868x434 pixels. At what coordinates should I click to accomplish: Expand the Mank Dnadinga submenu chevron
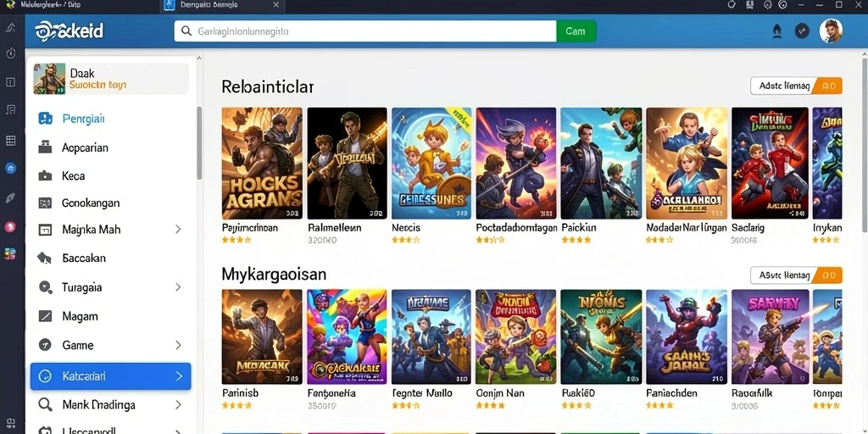[x=178, y=404]
